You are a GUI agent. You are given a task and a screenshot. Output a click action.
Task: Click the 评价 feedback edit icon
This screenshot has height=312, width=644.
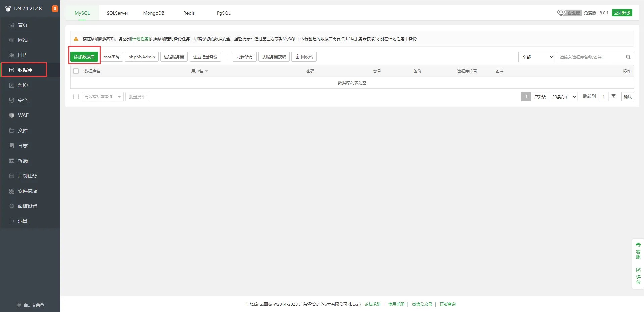(638, 270)
